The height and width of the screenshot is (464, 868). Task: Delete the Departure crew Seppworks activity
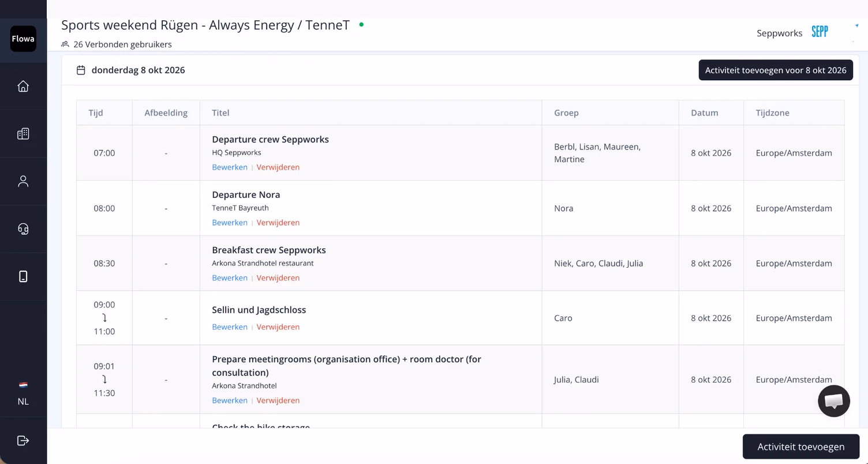(x=278, y=167)
